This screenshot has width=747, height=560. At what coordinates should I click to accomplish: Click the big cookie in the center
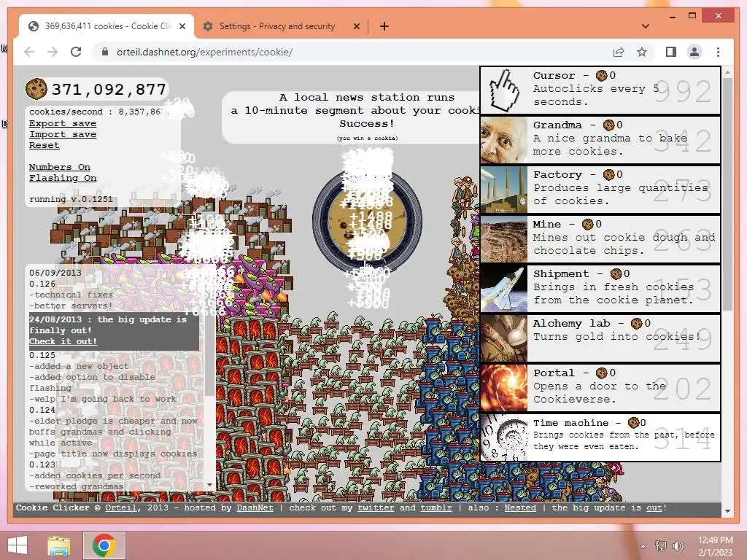(x=368, y=222)
